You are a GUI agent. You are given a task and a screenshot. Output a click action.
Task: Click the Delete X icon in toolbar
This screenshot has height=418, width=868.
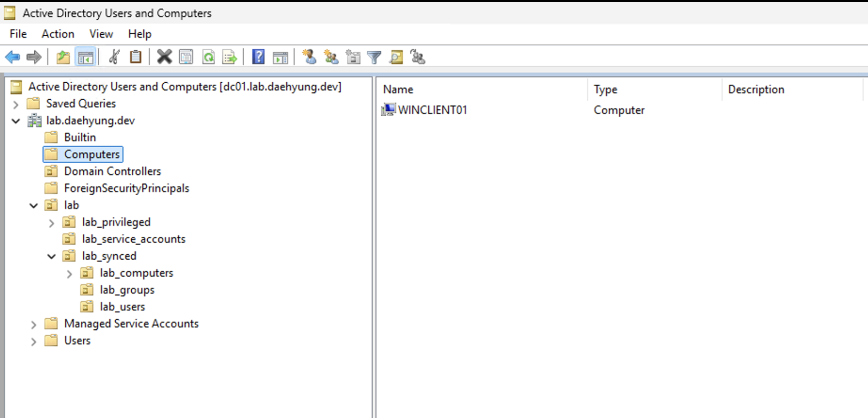[164, 57]
